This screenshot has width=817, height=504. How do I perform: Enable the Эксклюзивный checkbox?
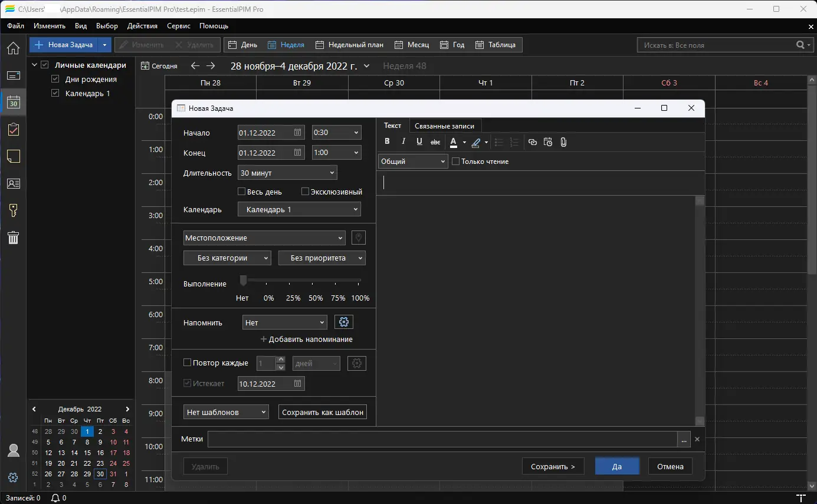pos(305,192)
